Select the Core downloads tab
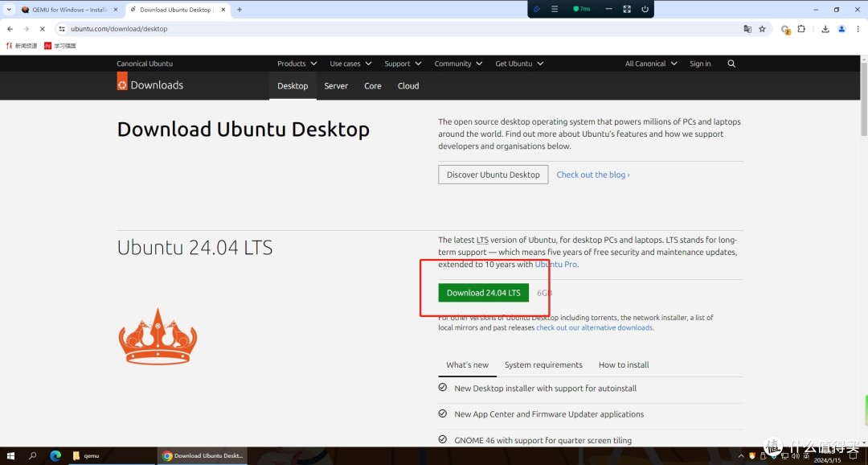The width and height of the screenshot is (868, 465). [373, 86]
